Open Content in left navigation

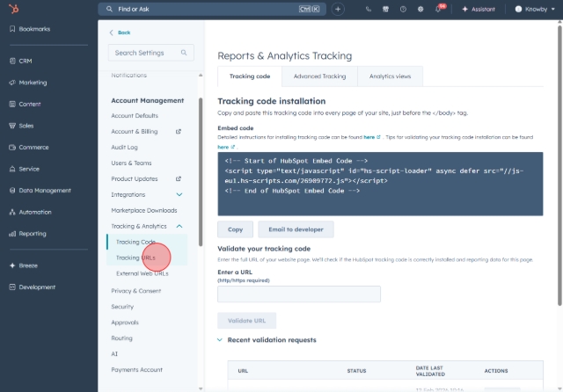click(26, 104)
